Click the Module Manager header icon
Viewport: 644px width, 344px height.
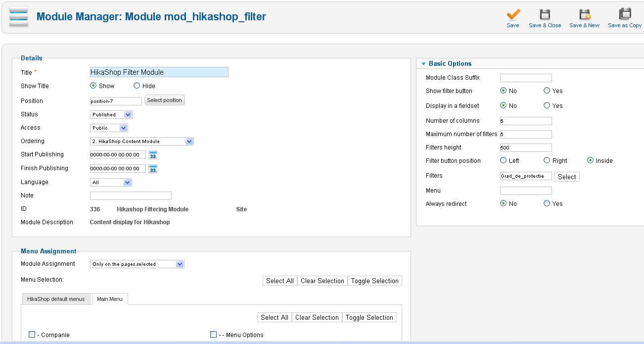[19, 17]
